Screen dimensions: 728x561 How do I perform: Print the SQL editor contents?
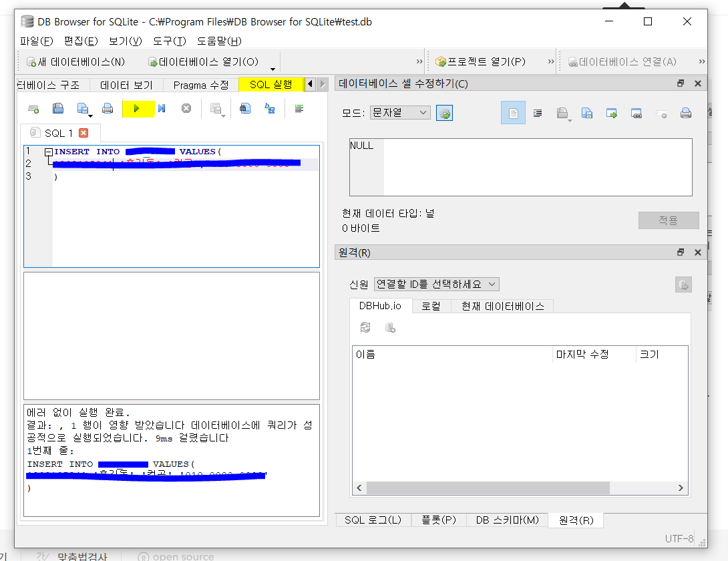[108, 109]
